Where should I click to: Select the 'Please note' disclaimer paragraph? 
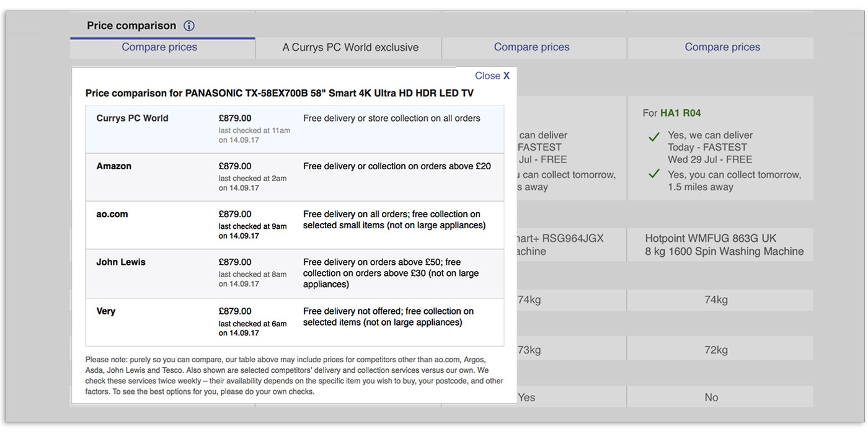(294, 376)
